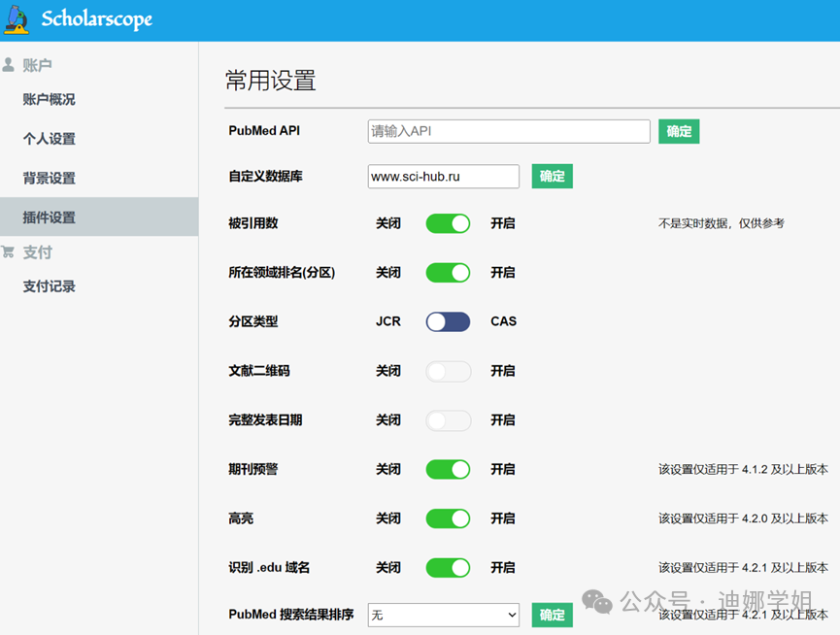
Task: Disable the 期刊预警 journal warning toggle
Action: 447,469
